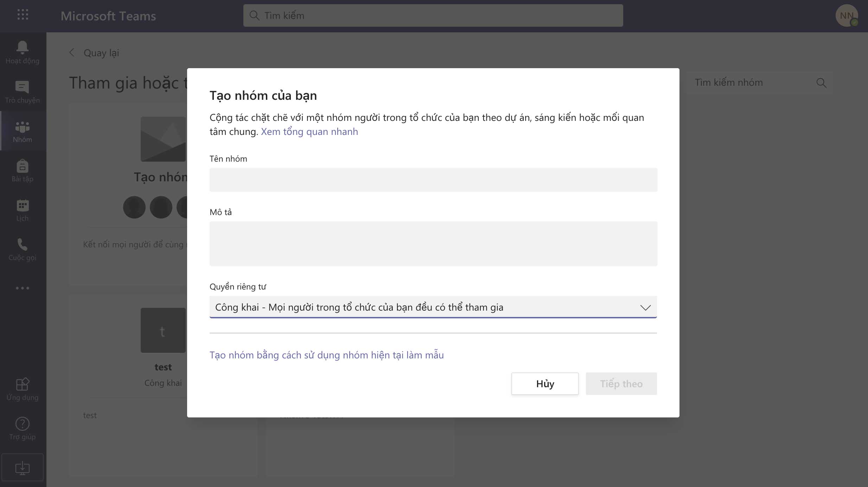Open Xem tổng quan nhanh link
Image resolution: width=868 pixels, height=487 pixels.
coord(309,132)
